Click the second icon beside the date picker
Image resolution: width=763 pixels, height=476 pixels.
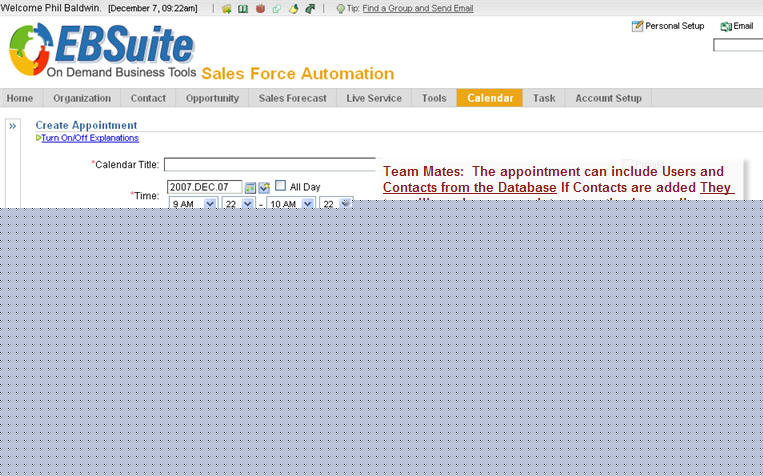[264, 187]
